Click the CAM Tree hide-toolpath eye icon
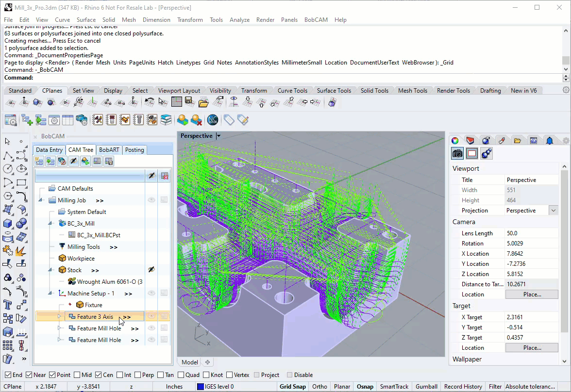The width and height of the screenshot is (571, 392). [74, 161]
